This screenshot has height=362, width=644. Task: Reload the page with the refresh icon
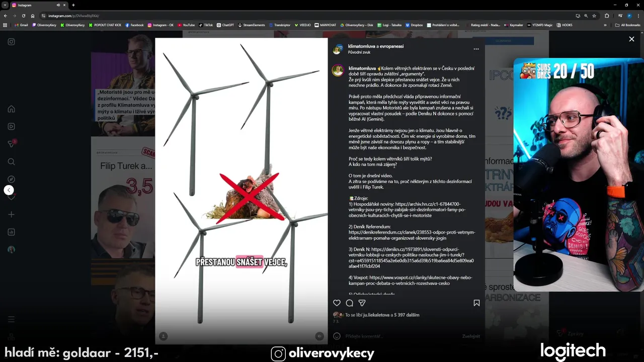click(x=23, y=16)
